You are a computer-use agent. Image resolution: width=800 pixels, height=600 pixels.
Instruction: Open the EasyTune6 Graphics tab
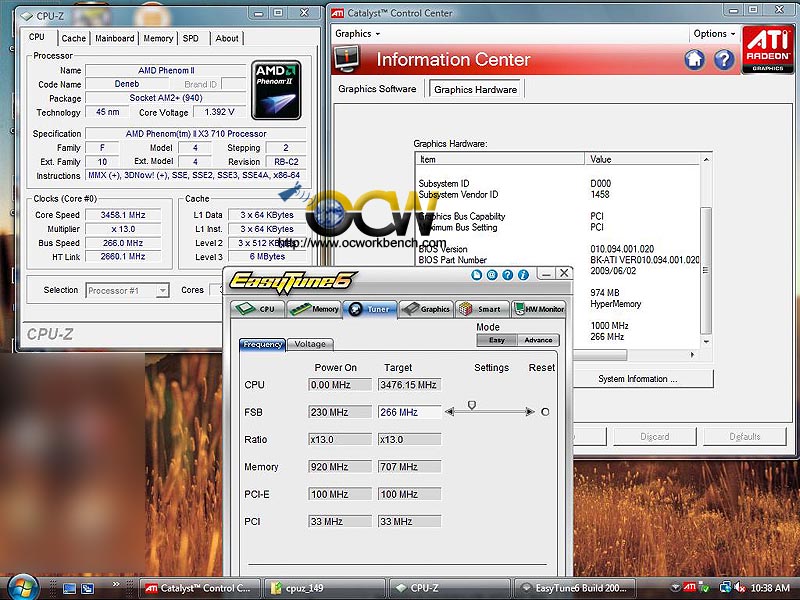click(426, 309)
